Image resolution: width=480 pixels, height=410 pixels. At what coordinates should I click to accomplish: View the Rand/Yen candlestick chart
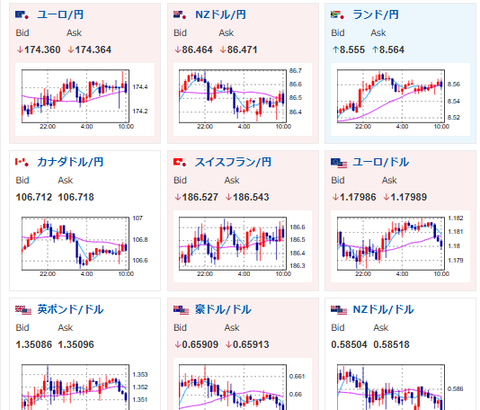pos(400,99)
